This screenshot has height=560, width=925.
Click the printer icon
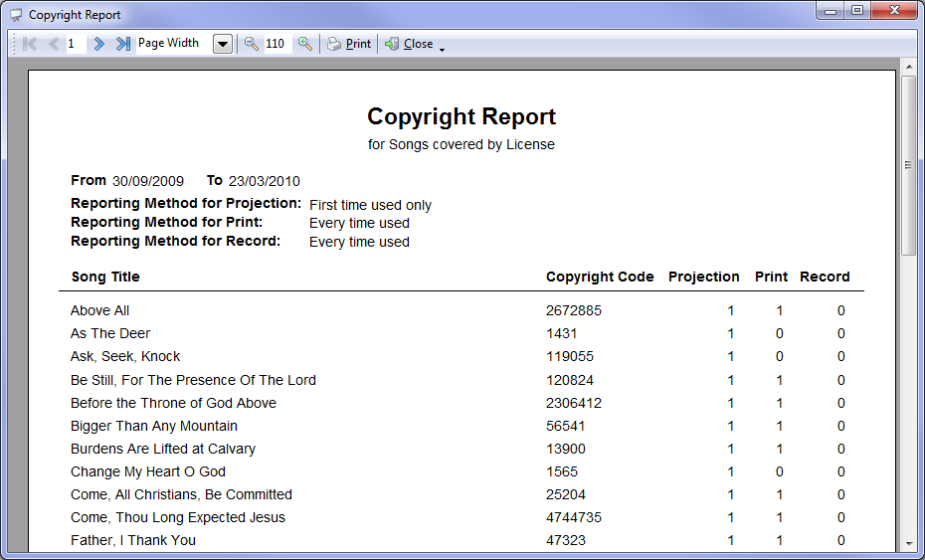point(334,44)
